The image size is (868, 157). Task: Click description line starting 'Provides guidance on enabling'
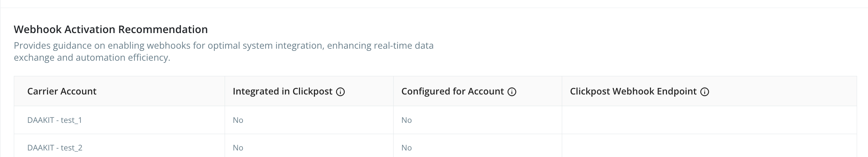click(224, 46)
